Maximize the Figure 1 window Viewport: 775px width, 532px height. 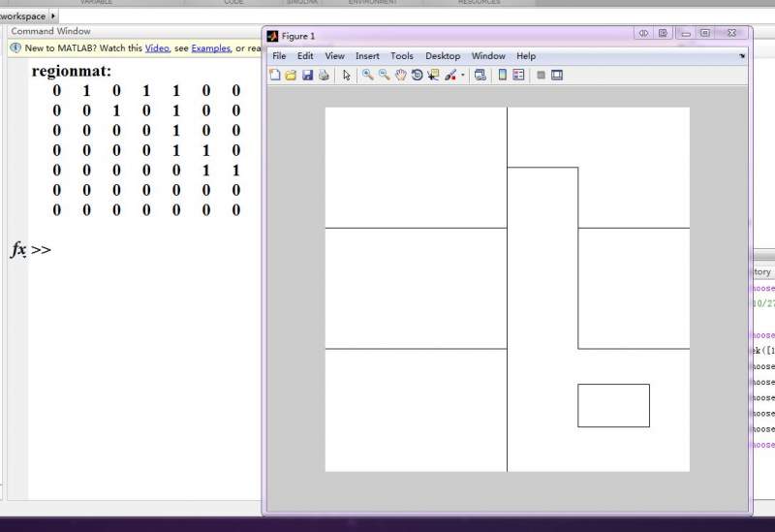click(x=705, y=33)
